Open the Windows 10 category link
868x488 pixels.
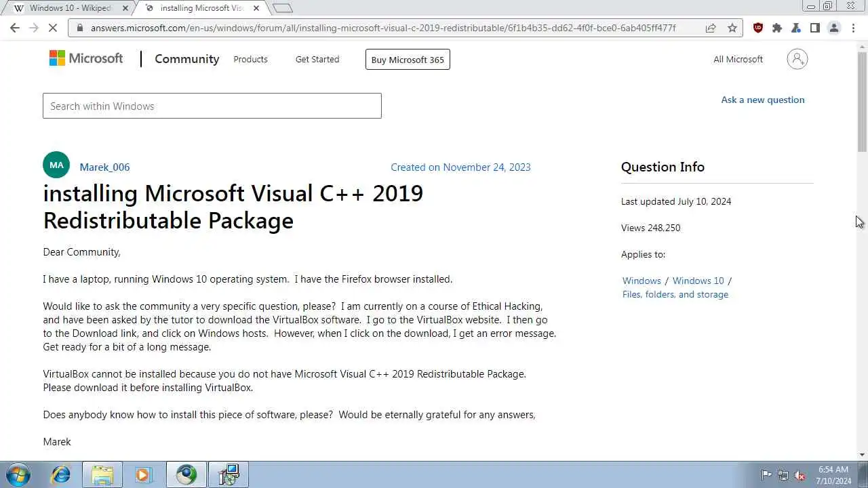(698, 281)
